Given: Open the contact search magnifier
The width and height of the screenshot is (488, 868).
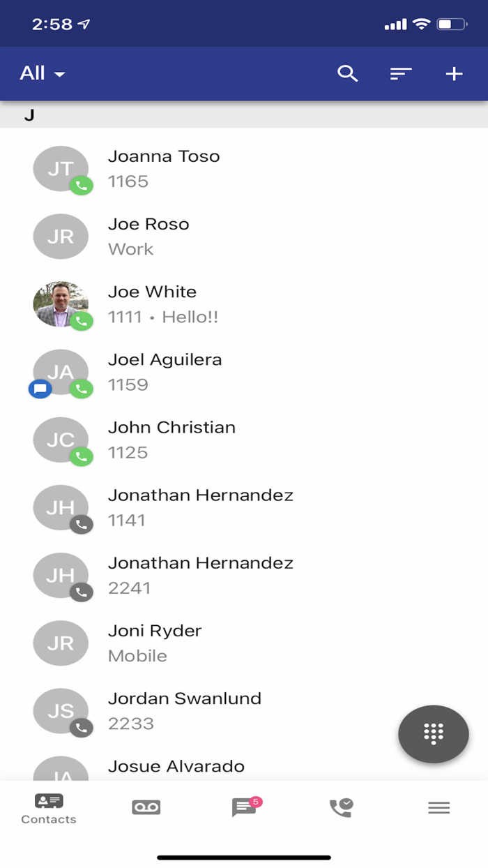Looking at the screenshot, I should tap(347, 73).
